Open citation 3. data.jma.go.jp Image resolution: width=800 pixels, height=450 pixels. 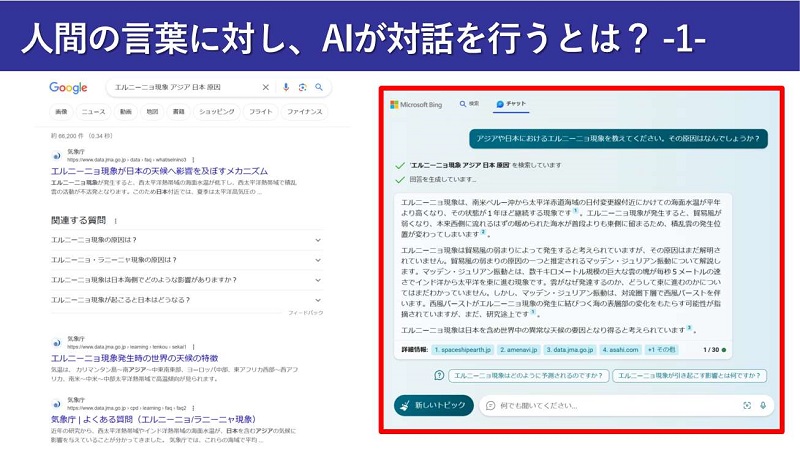pos(570,350)
